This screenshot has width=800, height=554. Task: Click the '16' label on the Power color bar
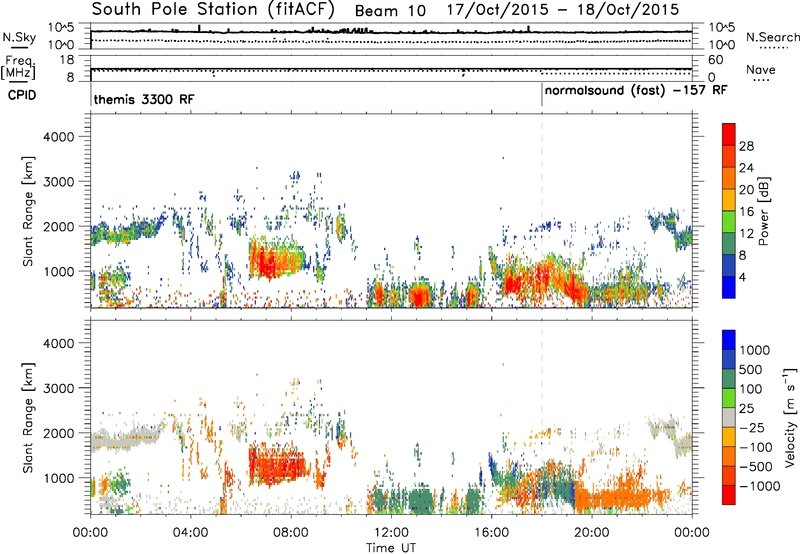(x=746, y=212)
